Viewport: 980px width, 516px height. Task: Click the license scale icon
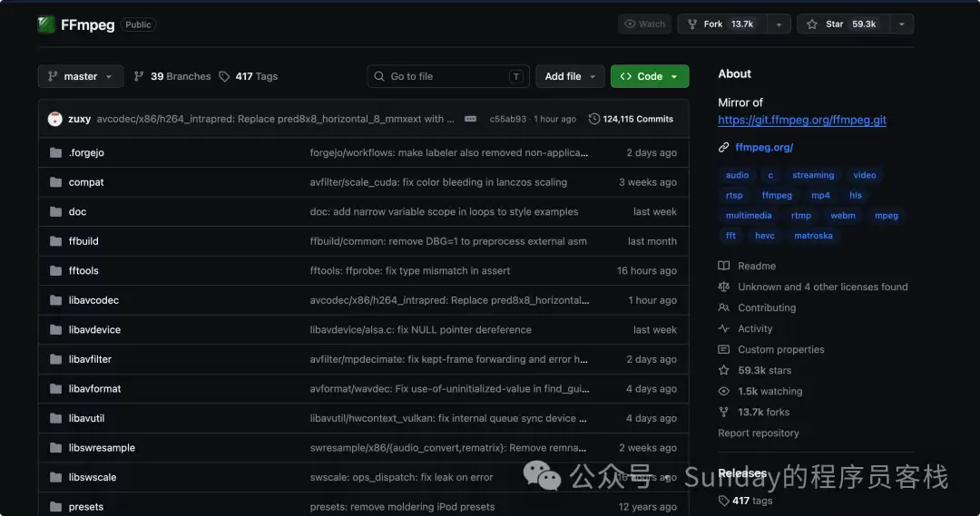point(724,287)
